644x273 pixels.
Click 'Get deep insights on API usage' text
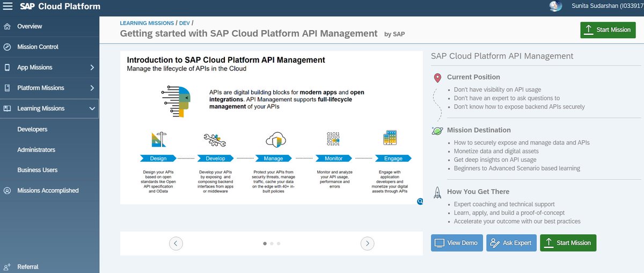point(495,160)
